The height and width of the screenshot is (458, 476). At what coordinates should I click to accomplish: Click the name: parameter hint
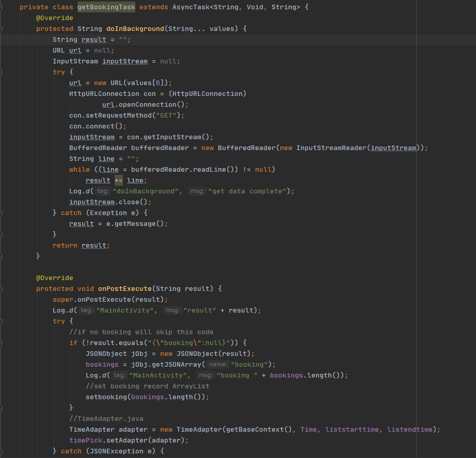click(x=218, y=365)
